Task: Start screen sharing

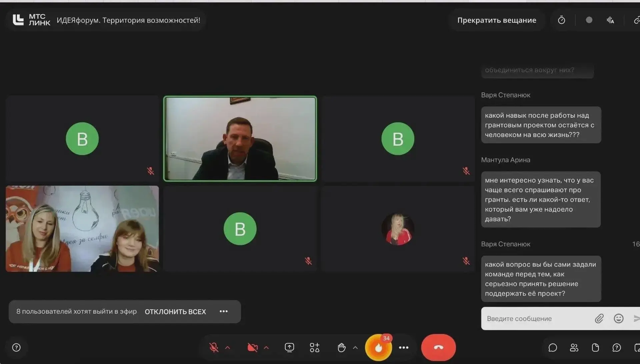Action: [x=289, y=348]
